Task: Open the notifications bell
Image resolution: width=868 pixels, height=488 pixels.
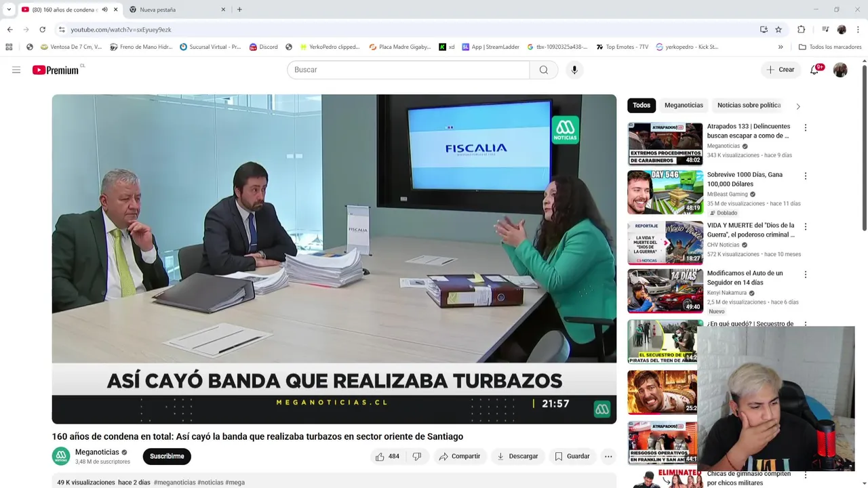Action: (815, 70)
